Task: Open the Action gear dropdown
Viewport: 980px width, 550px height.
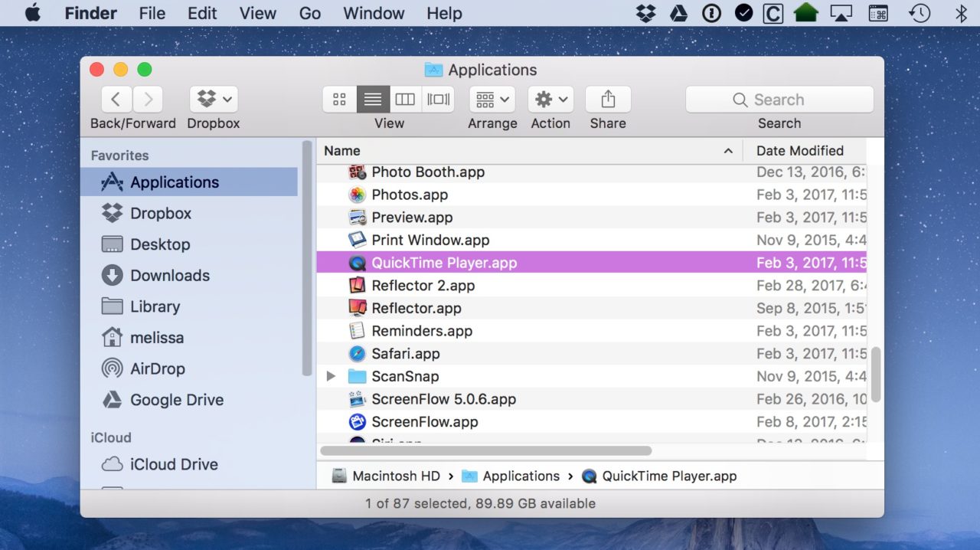Action: (550, 99)
